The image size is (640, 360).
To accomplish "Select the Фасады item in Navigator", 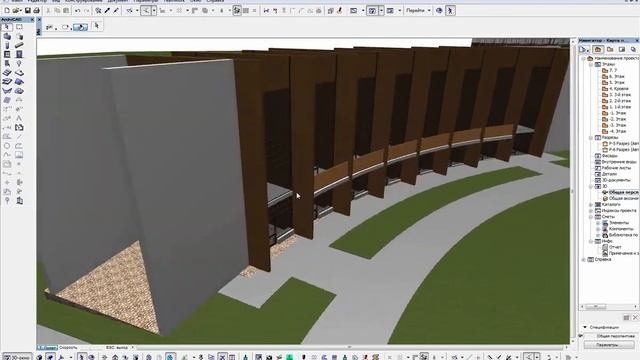I will click(x=606, y=156).
